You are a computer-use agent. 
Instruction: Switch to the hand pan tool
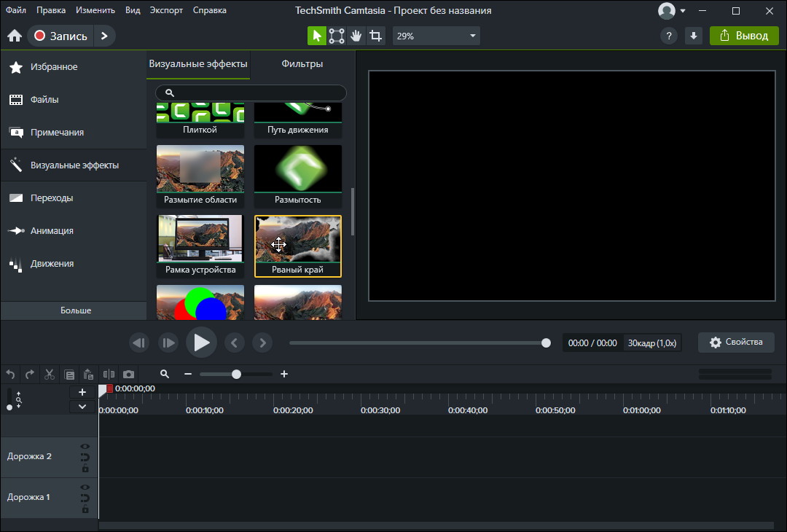356,36
